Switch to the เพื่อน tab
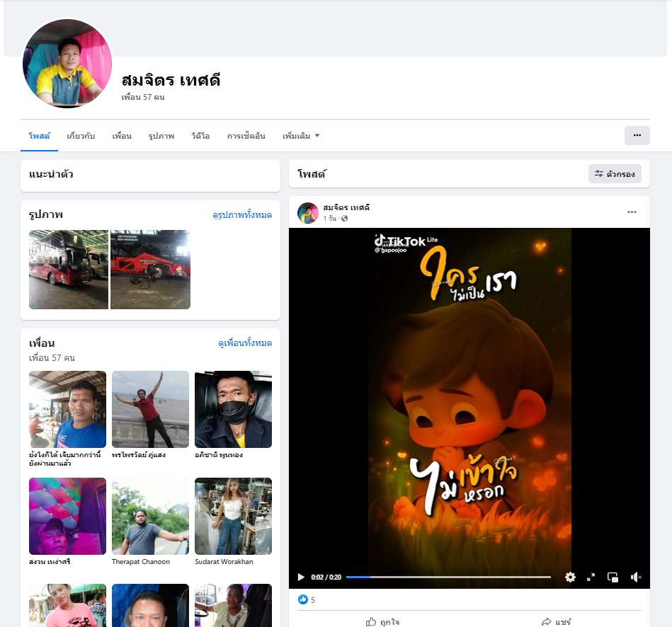672x627 pixels. point(122,136)
